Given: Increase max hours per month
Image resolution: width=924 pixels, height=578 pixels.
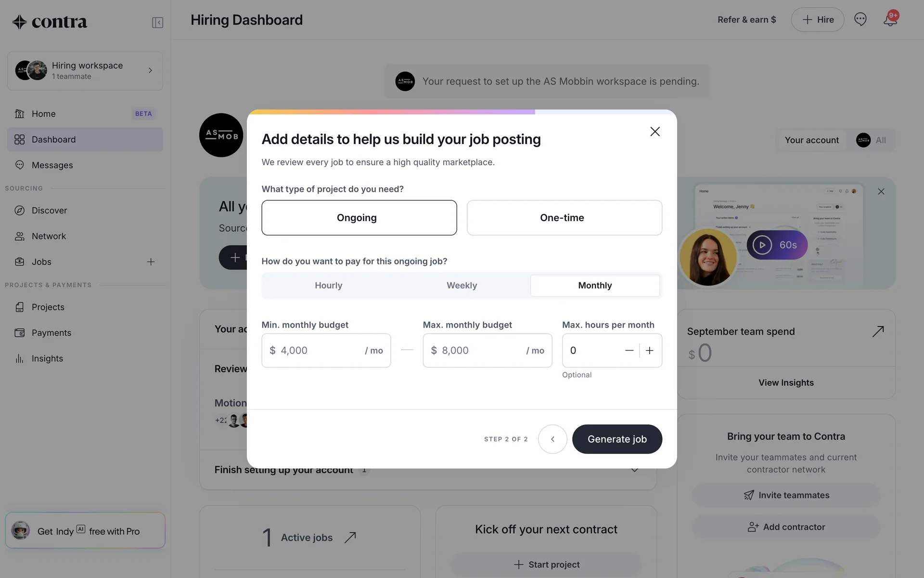Looking at the screenshot, I should coord(649,351).
